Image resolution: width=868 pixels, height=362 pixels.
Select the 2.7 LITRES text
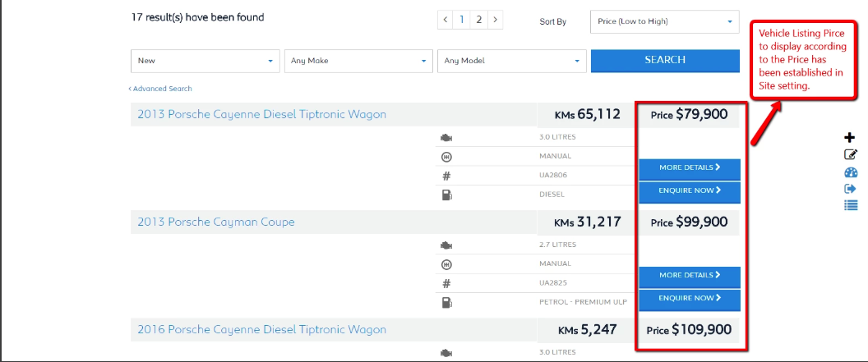pos(557,245)
